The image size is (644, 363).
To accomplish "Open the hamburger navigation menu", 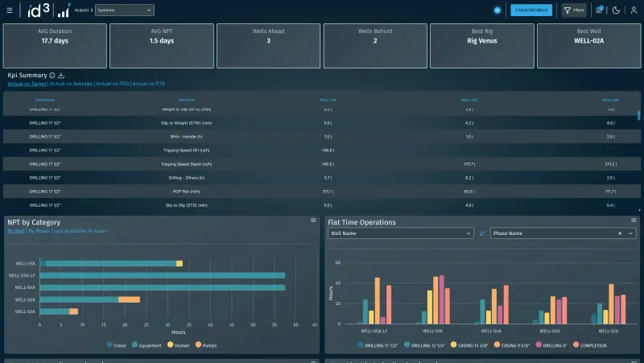I will click(x=10, y=10).
